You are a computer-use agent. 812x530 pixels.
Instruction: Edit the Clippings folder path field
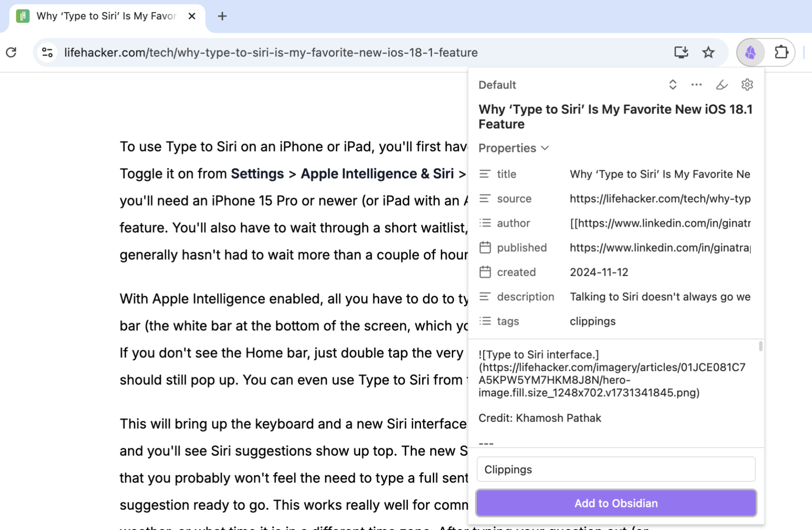pyautogui.click(x=616, y=469)
